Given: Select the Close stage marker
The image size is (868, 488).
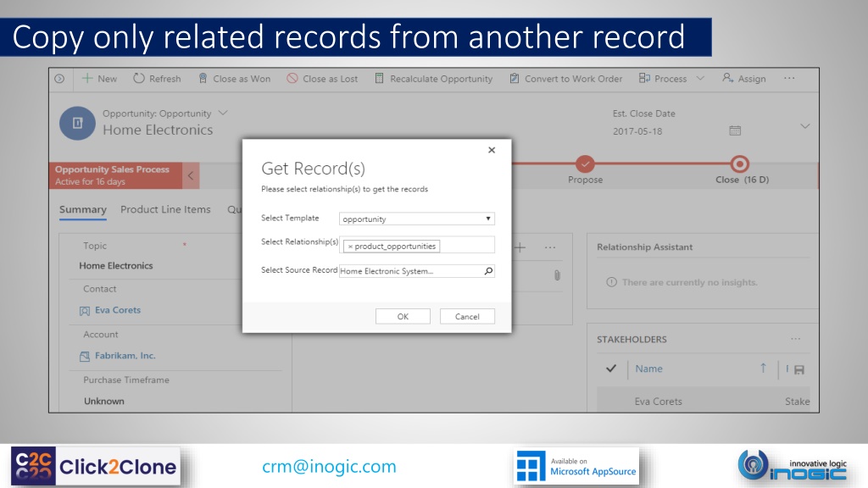Looking at the screenshot, I should [739, 164].
